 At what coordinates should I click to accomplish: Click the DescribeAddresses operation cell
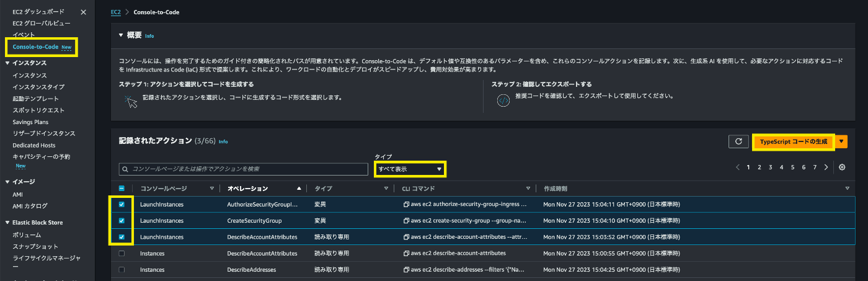tap(252, 270)
